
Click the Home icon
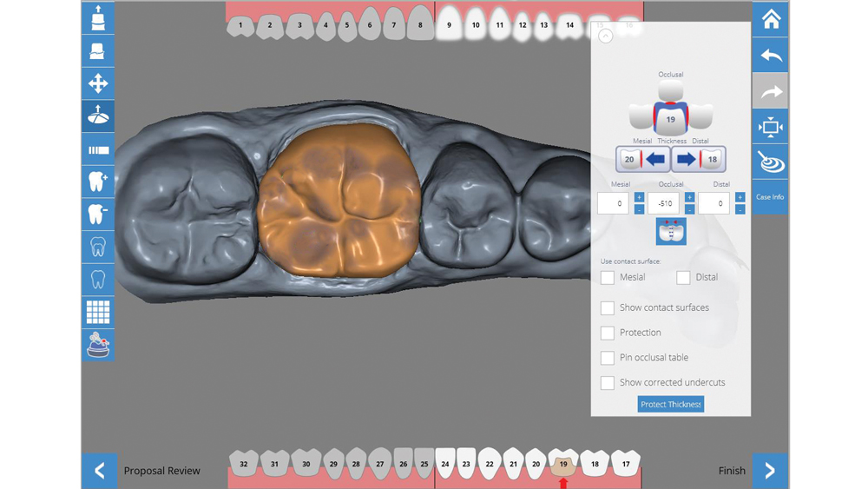pyautogui.click(x=770, y=19)
